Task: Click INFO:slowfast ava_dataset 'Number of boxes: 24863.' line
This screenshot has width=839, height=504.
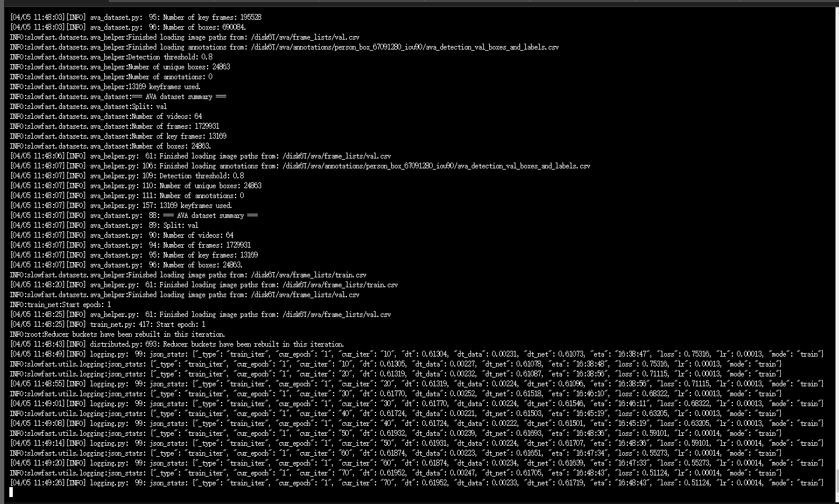Action: (x=110, y=146)
